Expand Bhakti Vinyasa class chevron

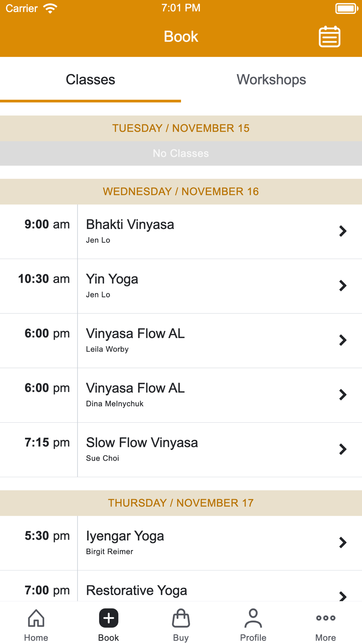click(342, 231)
